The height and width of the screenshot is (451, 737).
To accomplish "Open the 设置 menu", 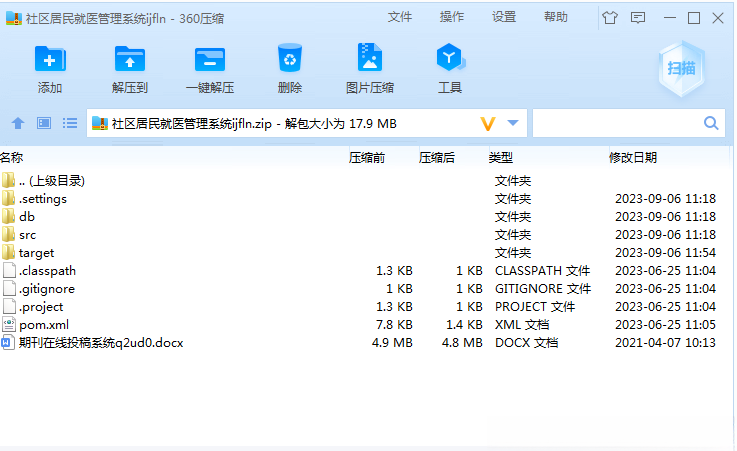I will pos(504,17).
